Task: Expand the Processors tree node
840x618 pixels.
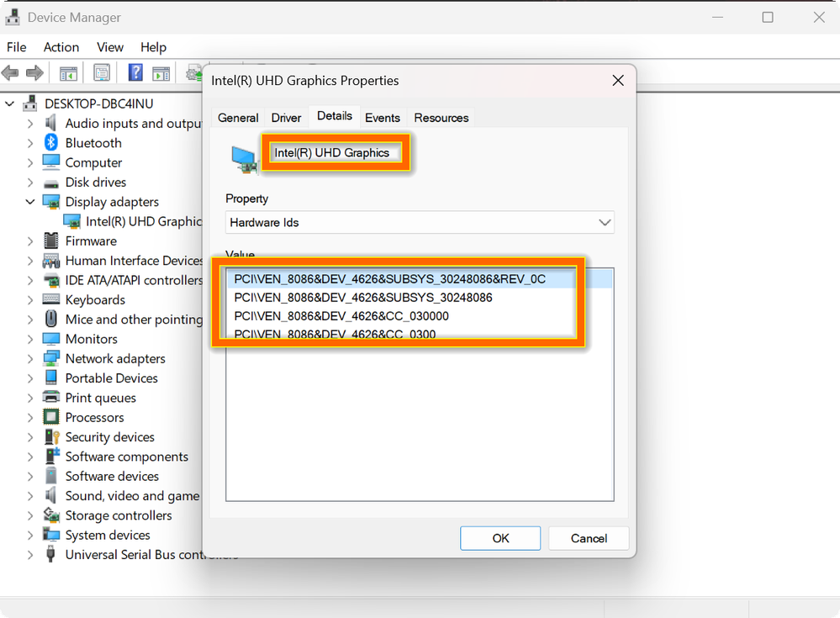Action: tap(30, 417)
